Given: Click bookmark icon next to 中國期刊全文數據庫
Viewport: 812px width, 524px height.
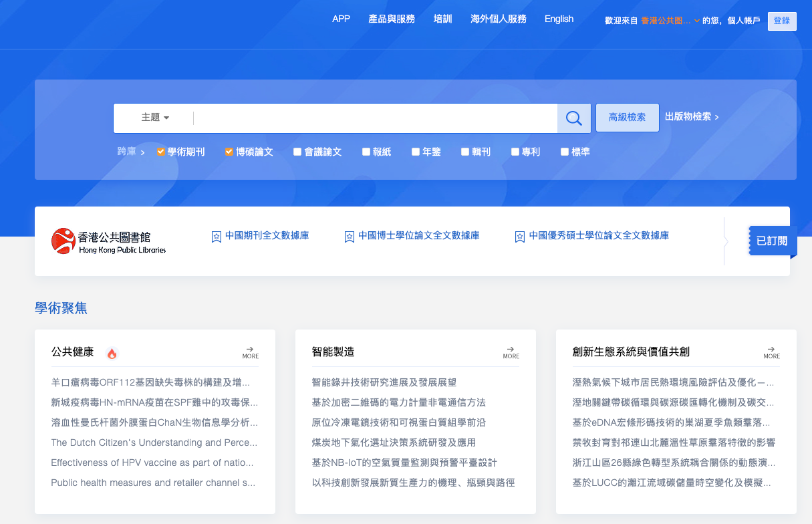Looking at the screenshot, I should pos(216,237).
